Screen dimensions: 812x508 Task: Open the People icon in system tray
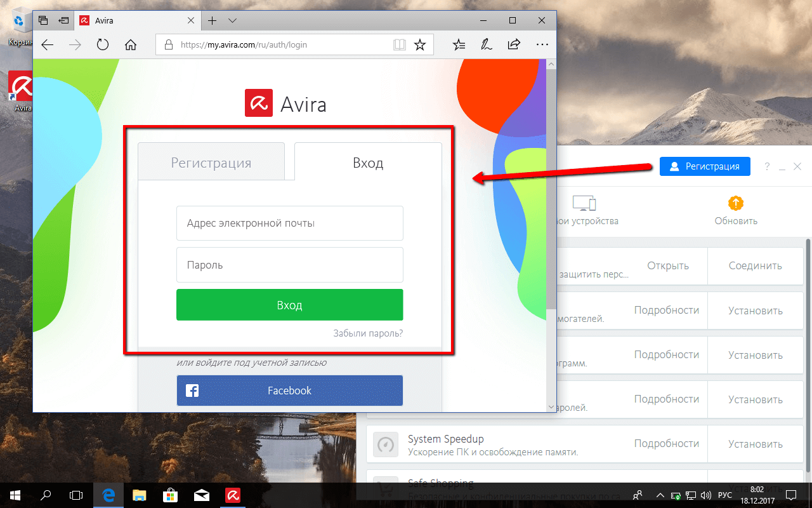[x=638, y=495]
